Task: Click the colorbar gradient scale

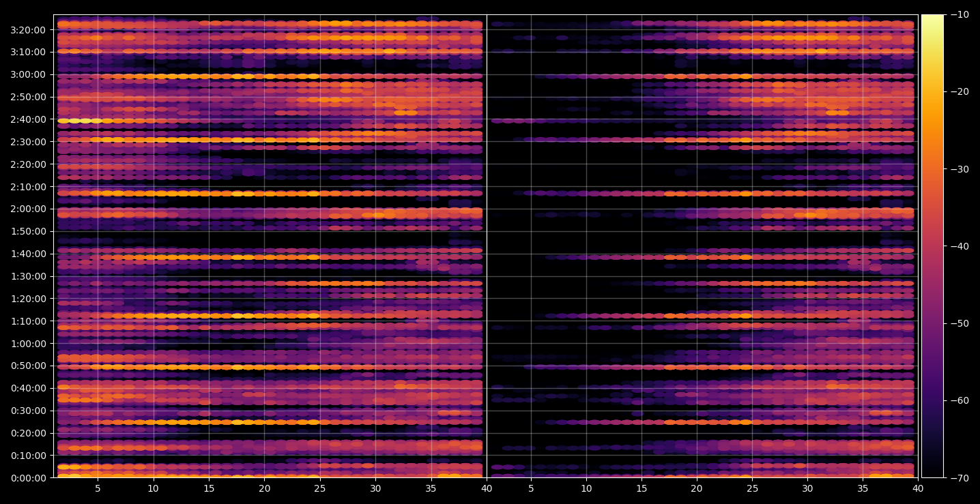Action: (x=932, y=246)
